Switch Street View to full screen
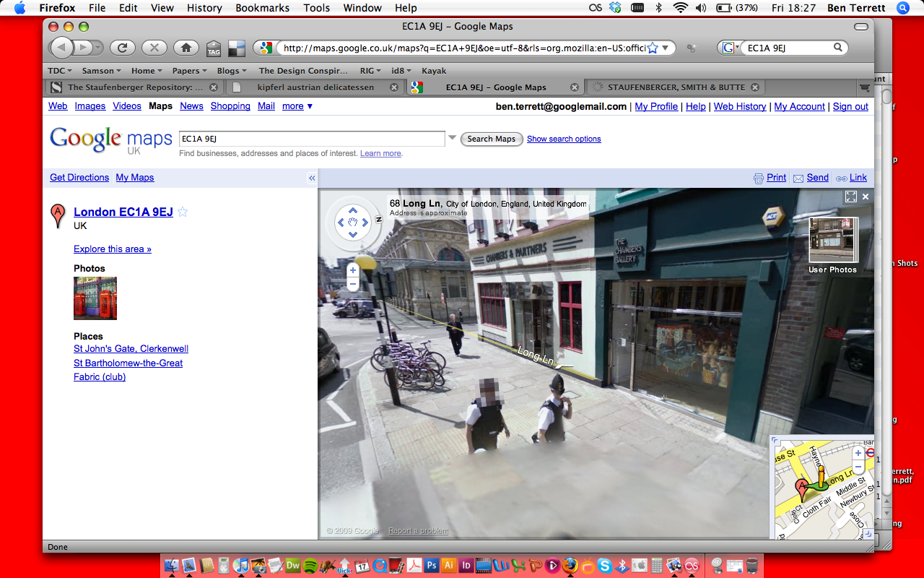 (850, 197)
